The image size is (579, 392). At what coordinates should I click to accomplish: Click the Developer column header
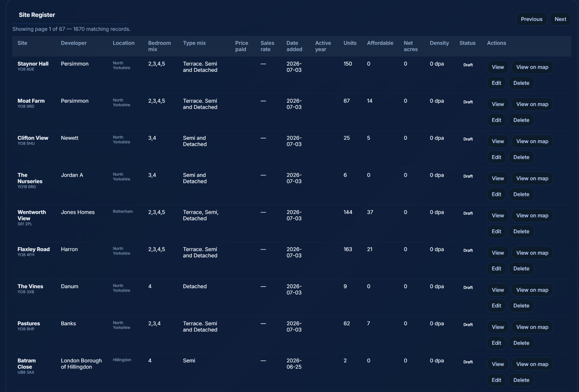[74, 43]
